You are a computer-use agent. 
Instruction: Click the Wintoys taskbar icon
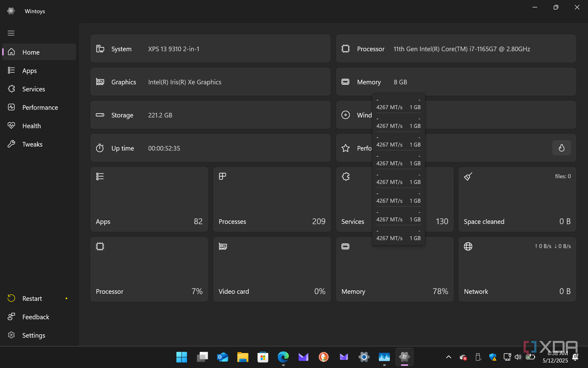coord(404,357)
